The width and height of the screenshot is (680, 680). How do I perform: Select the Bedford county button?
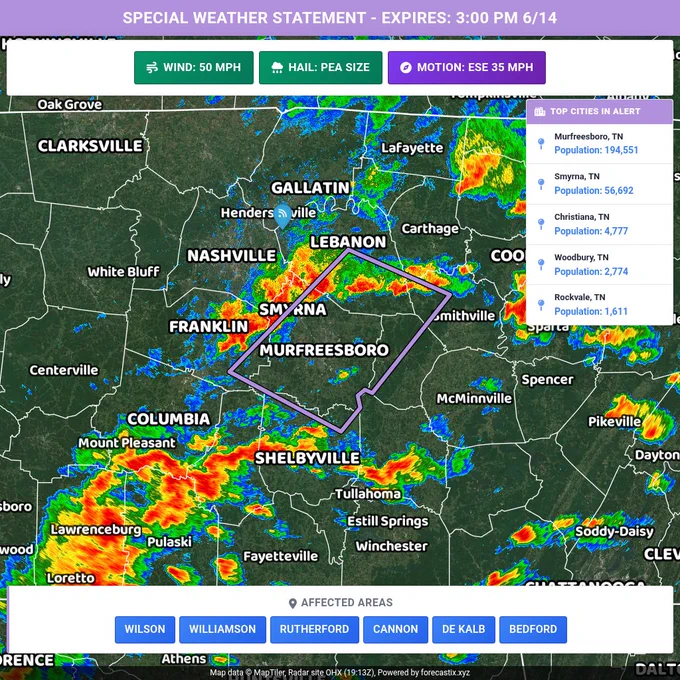coord(533,629)
